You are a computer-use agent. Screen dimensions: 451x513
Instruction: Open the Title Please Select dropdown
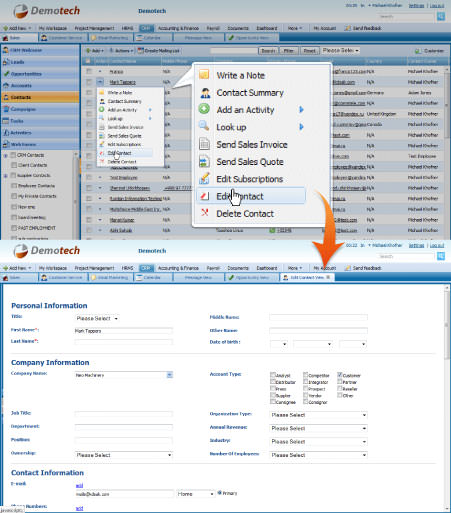[97, 318]
